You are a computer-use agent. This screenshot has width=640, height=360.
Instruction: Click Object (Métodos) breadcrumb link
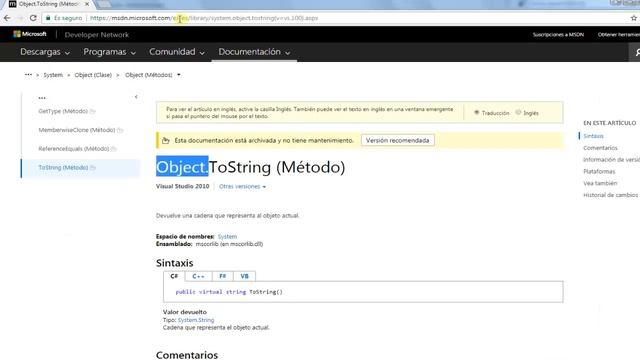pos(149,75)
